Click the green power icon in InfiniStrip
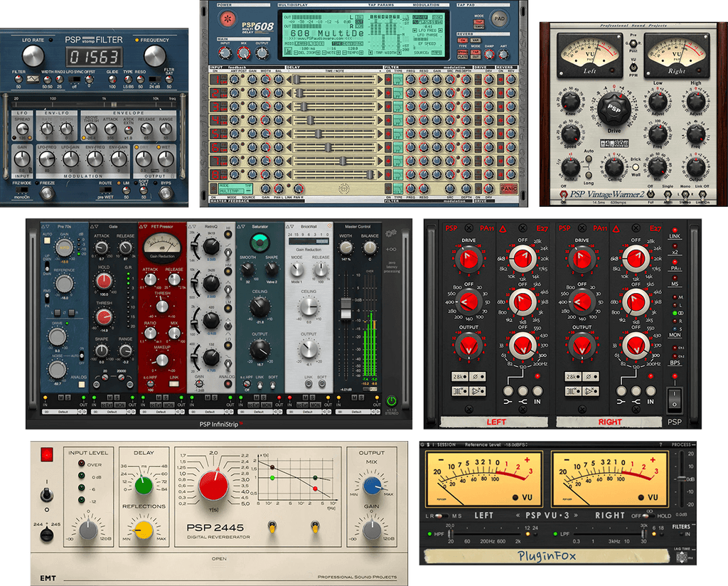 tap(392, 400)
